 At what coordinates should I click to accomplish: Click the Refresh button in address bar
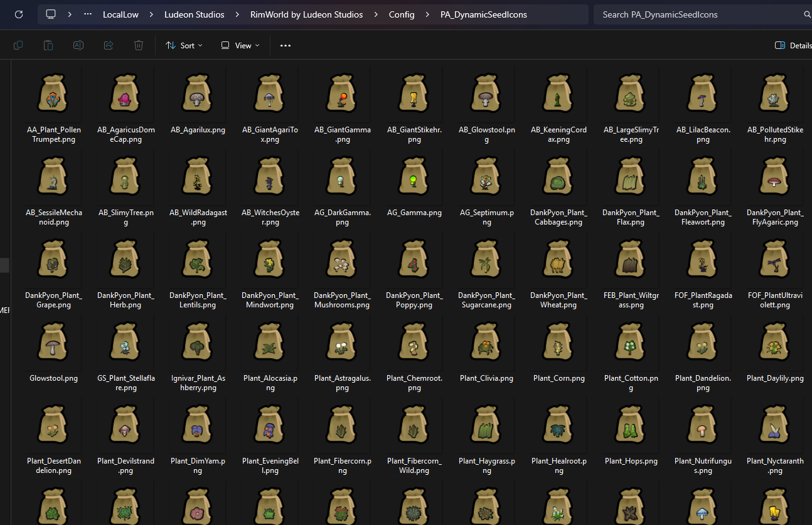pos(18,14)
